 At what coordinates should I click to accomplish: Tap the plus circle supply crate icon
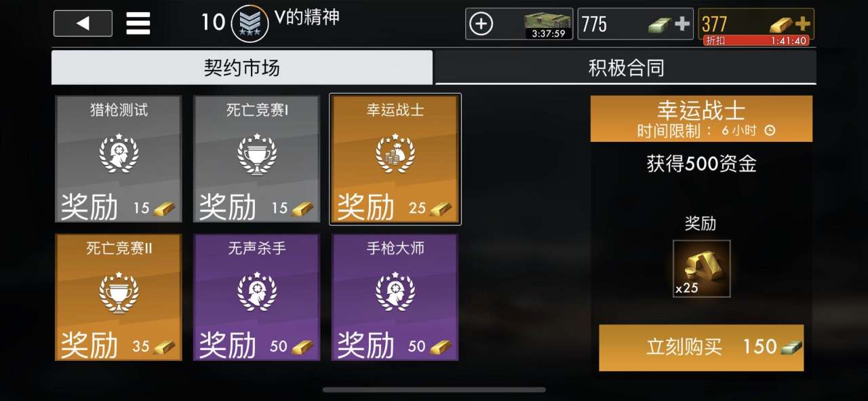[481, 24]
